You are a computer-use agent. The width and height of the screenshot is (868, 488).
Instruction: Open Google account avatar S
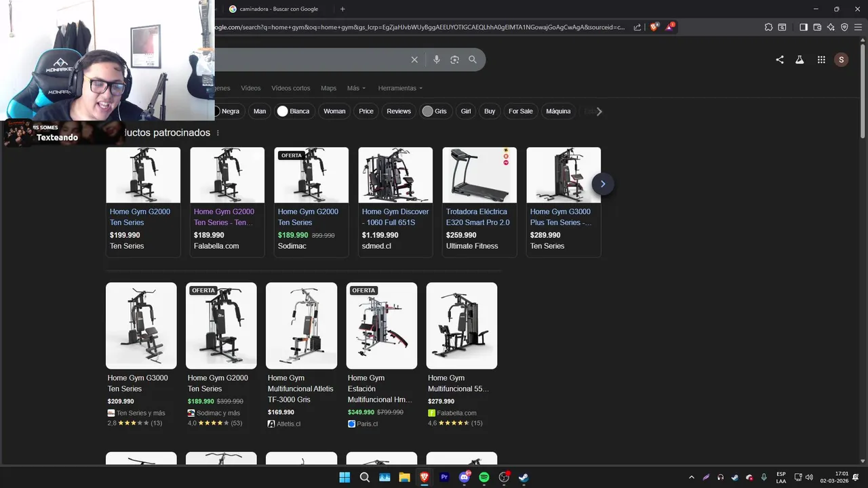pyautogui.click(x=842, y=60)
